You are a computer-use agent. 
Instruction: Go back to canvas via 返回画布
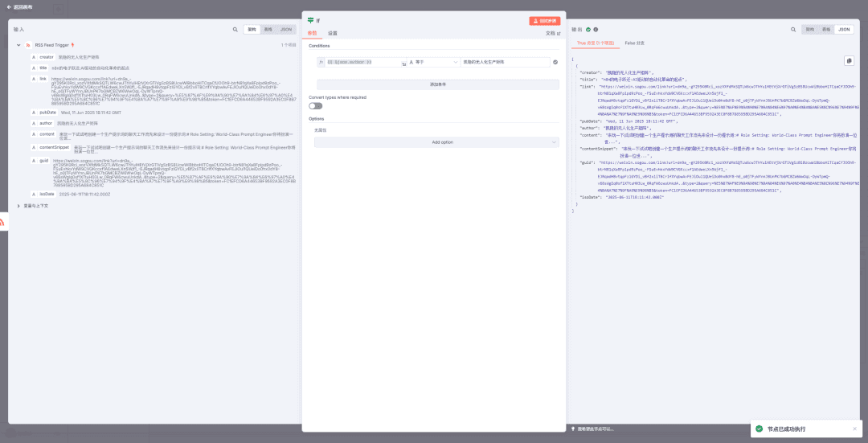pyautogui.click(x=19, y=6)
